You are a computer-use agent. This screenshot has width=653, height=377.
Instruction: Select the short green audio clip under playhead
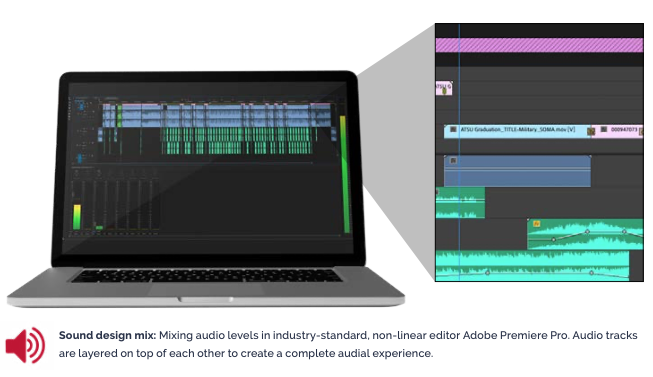(460, 203)
